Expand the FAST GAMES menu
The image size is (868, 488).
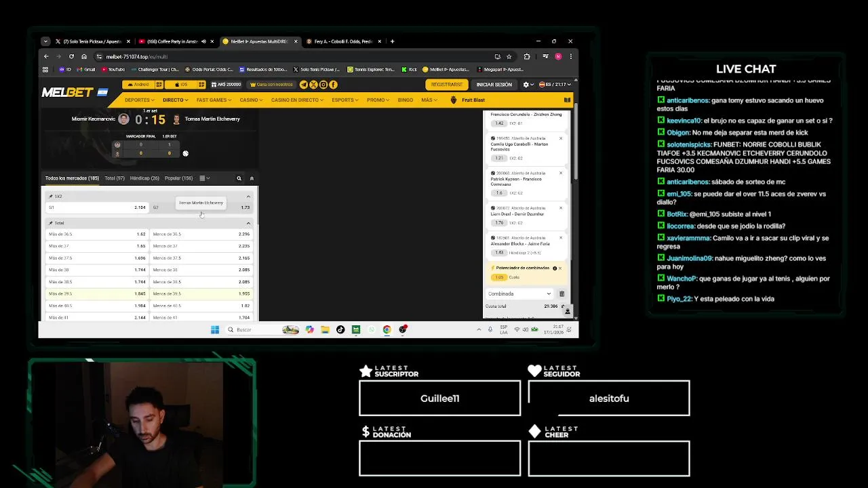tap(214, 100)
